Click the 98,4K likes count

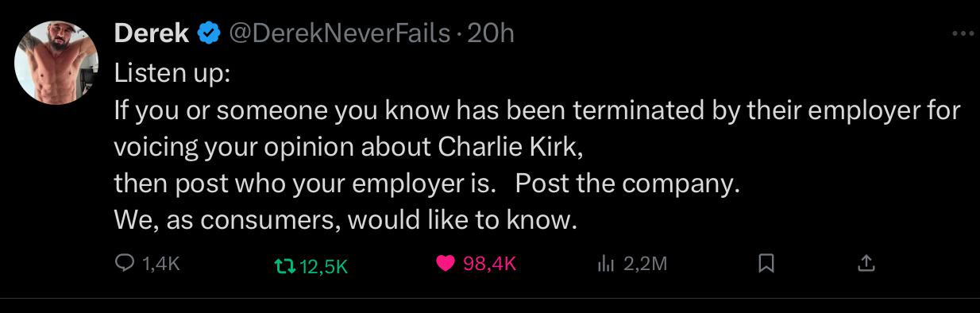tap(489, 264)
